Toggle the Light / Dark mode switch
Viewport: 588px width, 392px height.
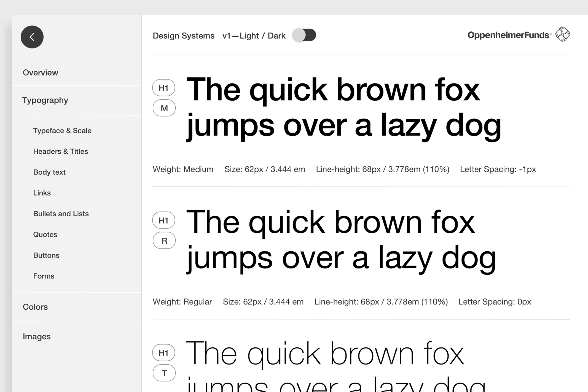point(304,35)
